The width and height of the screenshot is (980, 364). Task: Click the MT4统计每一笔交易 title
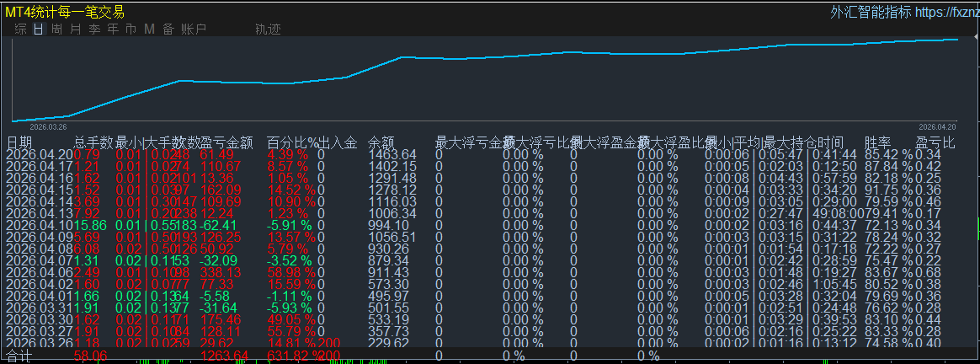click(64, 12)
